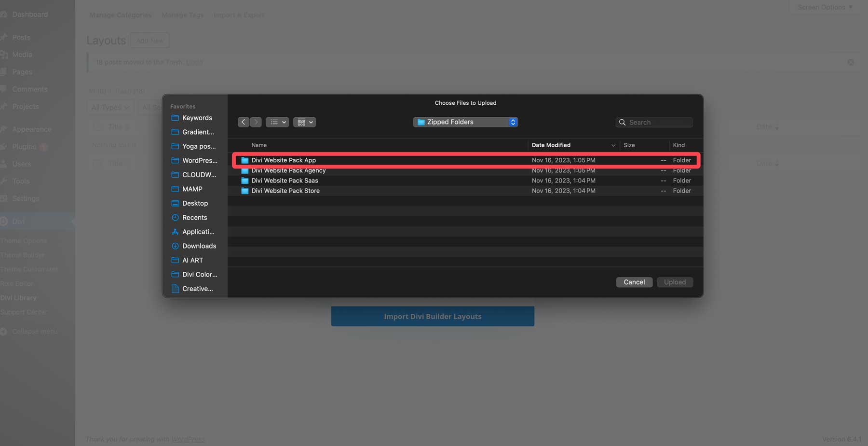This screenshot has height=446, width=868.
Task: Open the list view options dropdown
Action: 277,122
